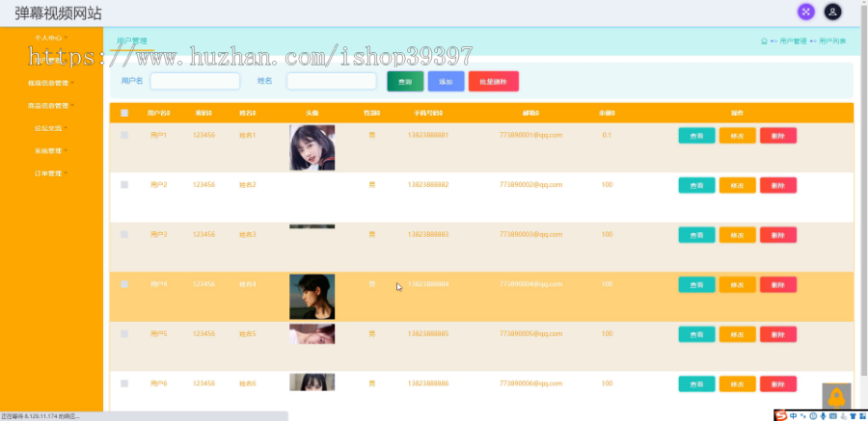Select the 用户管理 tab
Image resolution: width=868 pixels, height=421 pixels.
(x=132, y=40)
